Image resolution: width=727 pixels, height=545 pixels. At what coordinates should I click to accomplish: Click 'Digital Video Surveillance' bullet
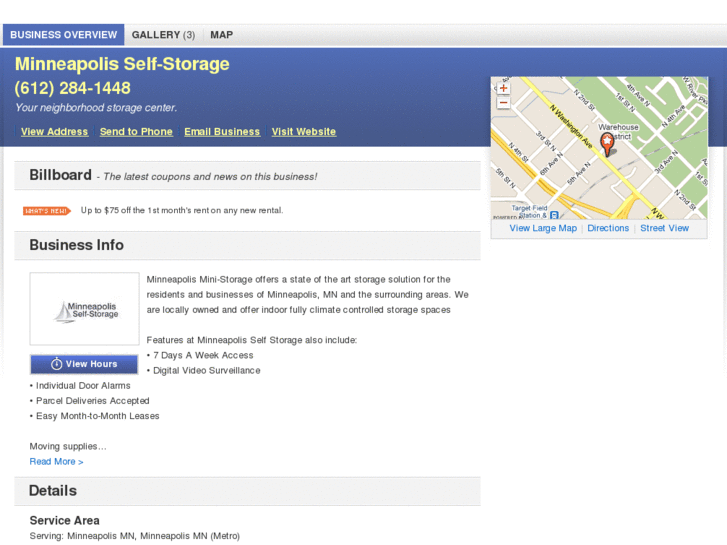(204, 371)
